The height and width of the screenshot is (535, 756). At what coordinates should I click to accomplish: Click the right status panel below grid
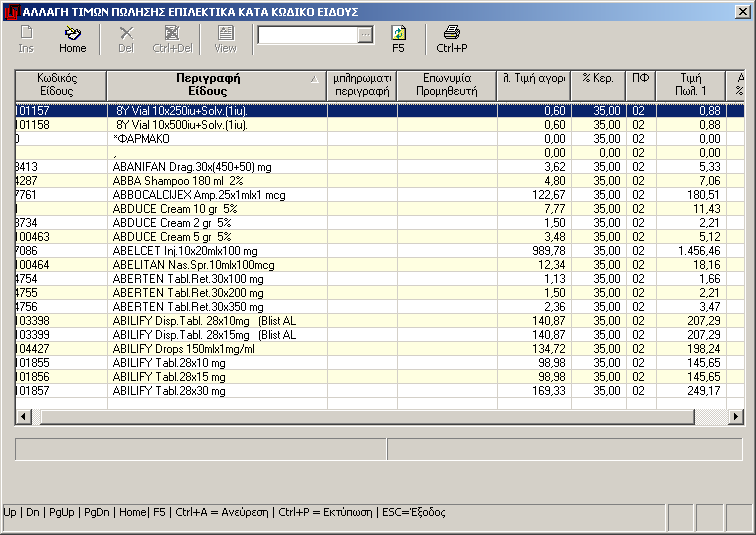click(565, 449)
